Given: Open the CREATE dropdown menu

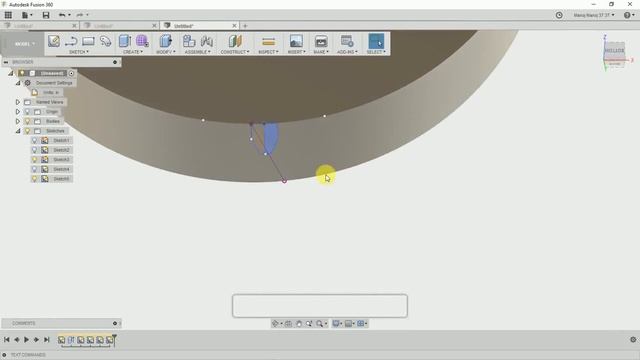Looking at the screenshot, I should point(133,52).
